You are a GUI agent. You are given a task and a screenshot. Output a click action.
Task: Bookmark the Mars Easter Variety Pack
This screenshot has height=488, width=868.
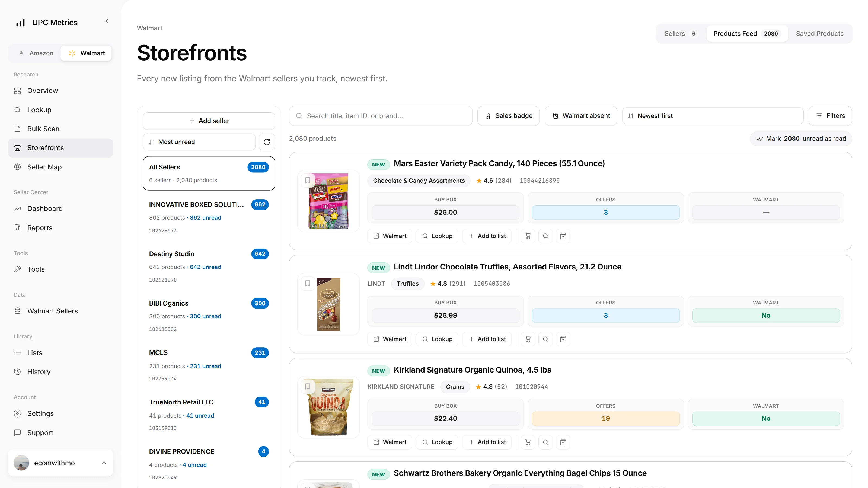coord(308,180)
